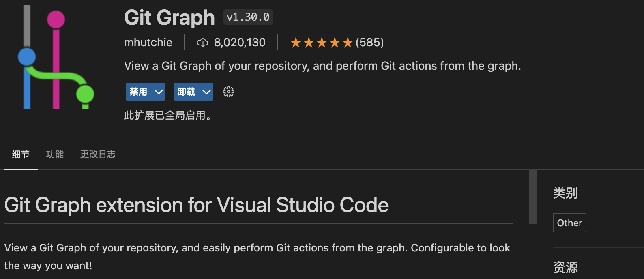644x279 pixels.
Task: Switch to the 细节 tab
Action: pos(21,154)
